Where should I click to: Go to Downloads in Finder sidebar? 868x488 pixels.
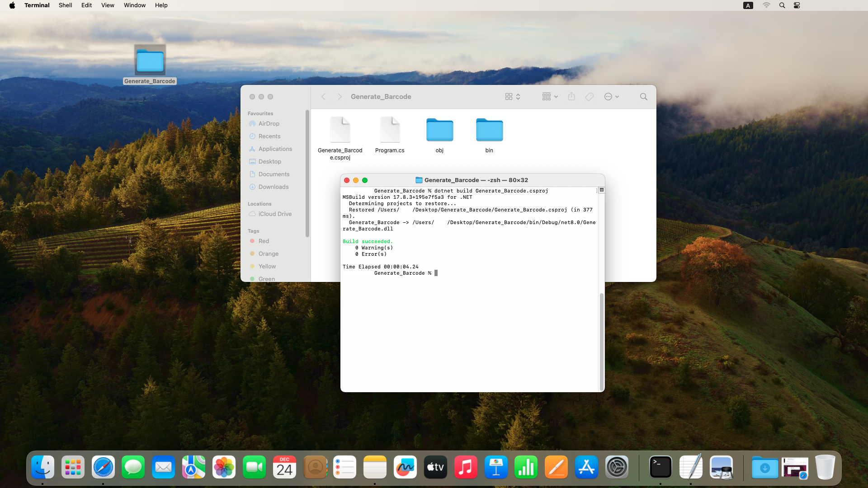273,187
